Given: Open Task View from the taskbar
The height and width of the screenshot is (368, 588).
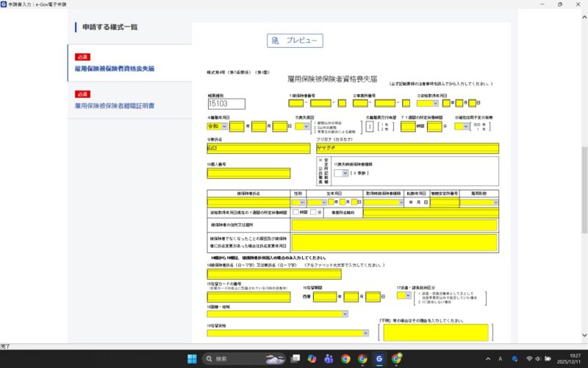Looking at the screenshot, I should point(295,359).
